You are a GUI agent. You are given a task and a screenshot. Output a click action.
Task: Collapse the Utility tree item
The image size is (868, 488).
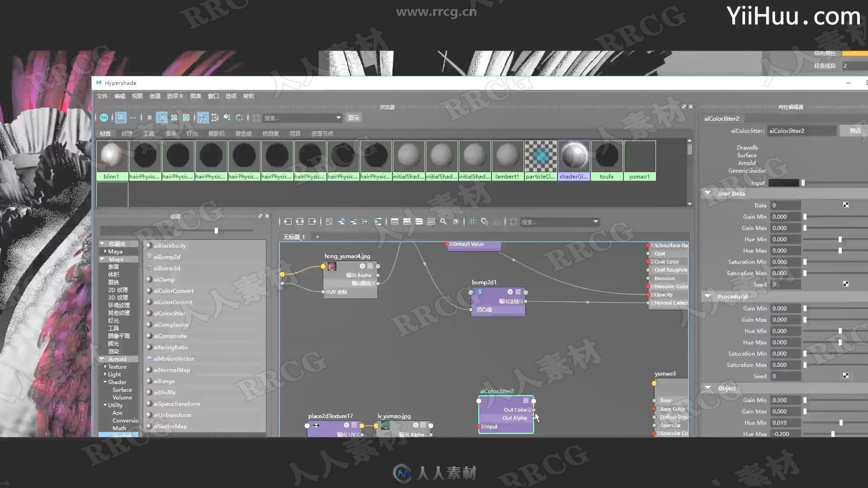(x=105, y=405)
